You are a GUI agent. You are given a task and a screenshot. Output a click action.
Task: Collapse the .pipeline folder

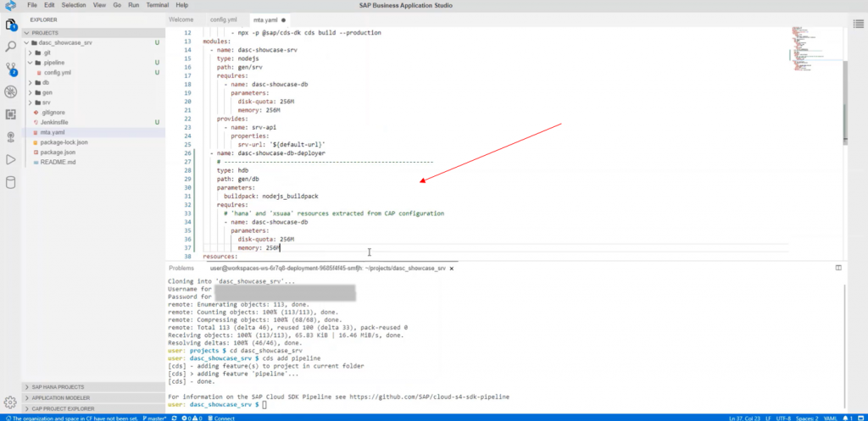coord(93,63)
